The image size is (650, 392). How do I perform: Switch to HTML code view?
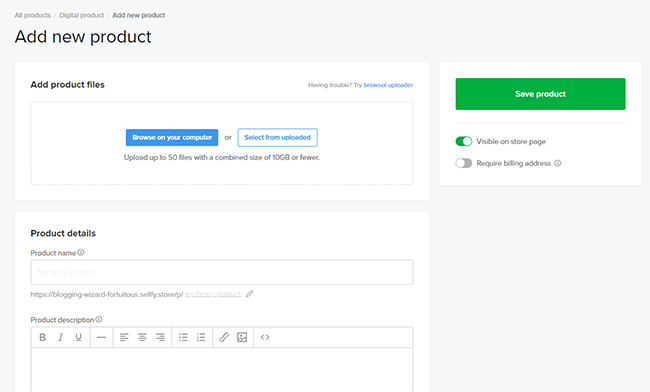coord(265,337)
